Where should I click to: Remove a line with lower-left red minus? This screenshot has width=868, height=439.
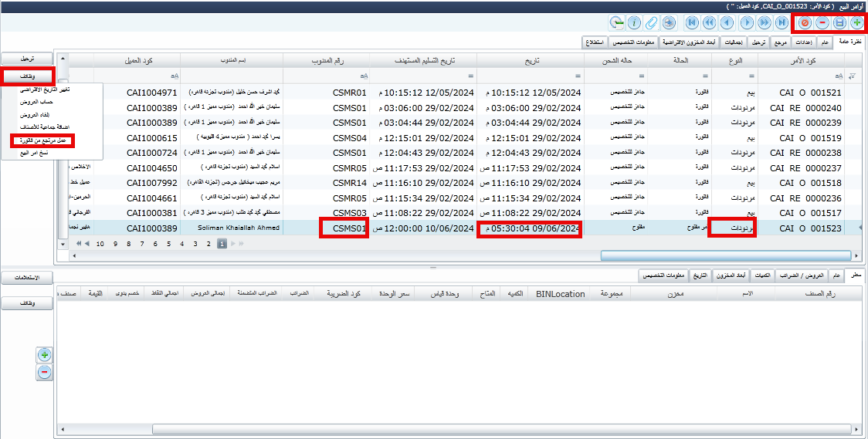click(45, 373)
